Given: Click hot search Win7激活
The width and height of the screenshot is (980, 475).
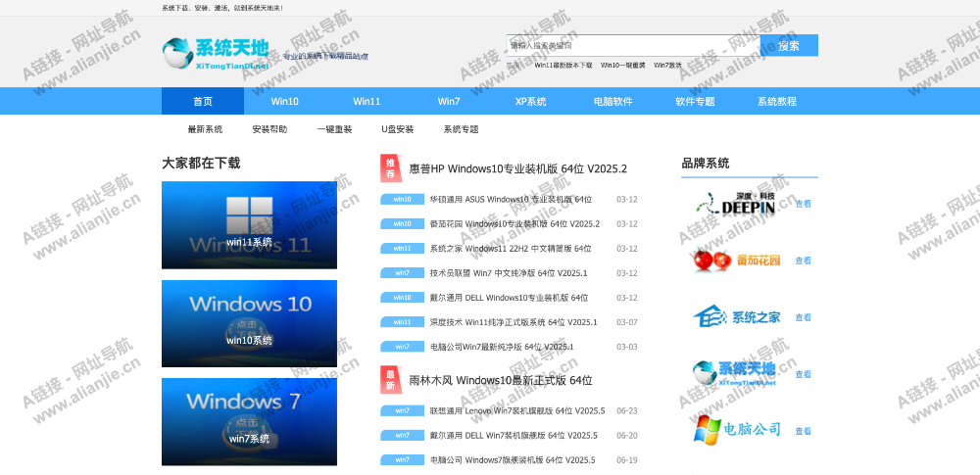Looking at the screenshot, I should point(667,65).
